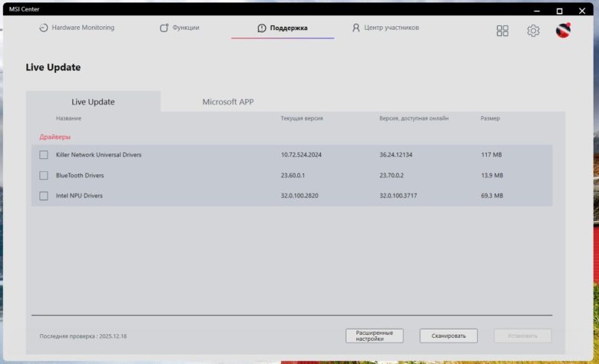The height and width of the screenshot is (364, 599).
Task: Click the user profile avatar
Action: [x=563, y=31]
